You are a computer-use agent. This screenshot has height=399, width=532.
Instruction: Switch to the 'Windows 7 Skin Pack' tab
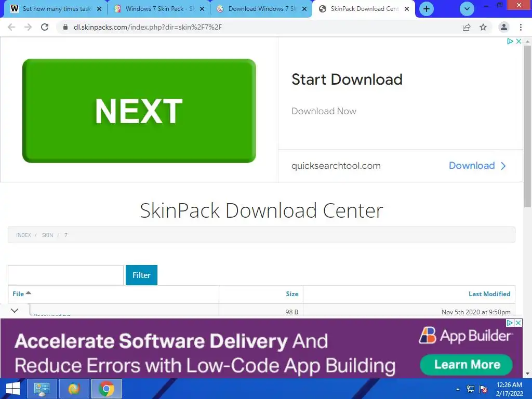159,9
